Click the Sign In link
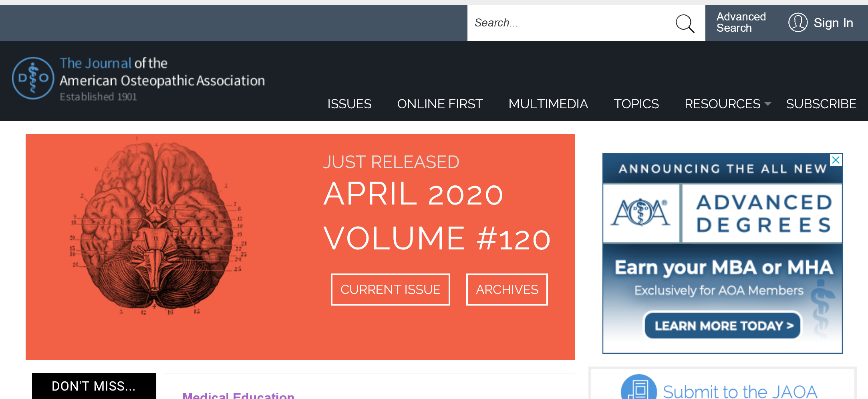 click(833, 23)
